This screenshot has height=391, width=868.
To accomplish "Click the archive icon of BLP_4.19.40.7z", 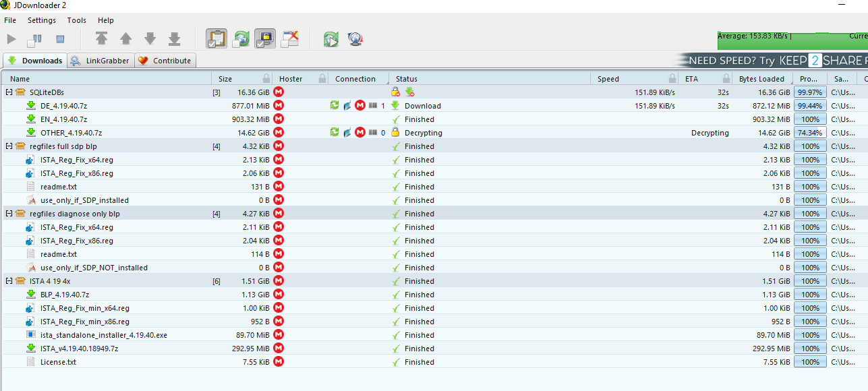I will [30, 295].
